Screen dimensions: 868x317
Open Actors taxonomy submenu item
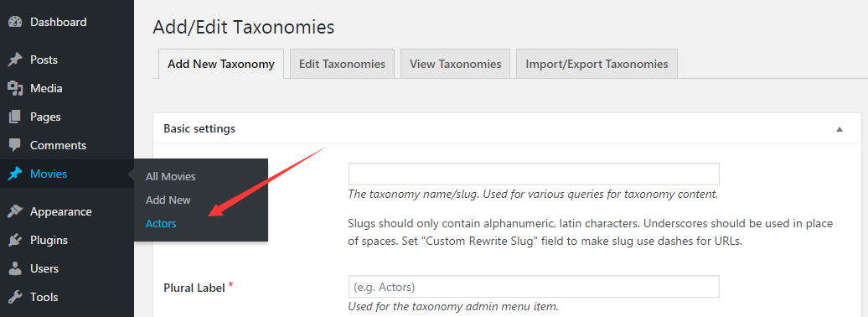tap(161, 224)
